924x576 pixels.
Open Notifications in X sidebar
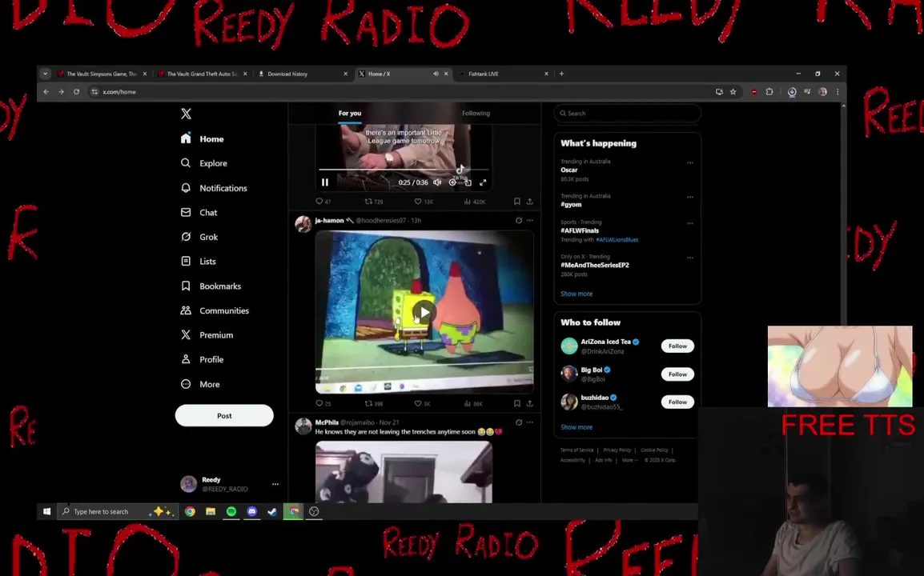214,188
